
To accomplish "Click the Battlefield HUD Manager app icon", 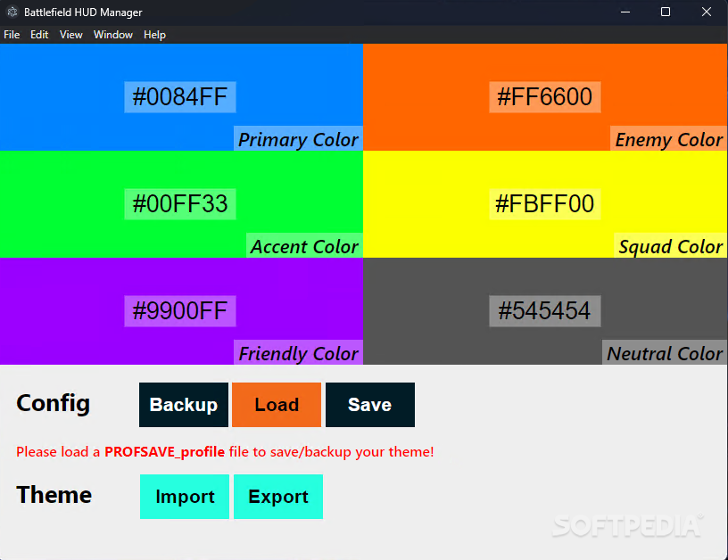I will pos(12,12).
